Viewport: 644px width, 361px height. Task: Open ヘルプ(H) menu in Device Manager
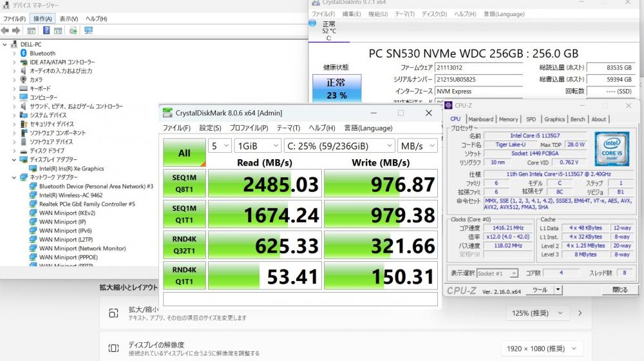(x=96, y=19)
